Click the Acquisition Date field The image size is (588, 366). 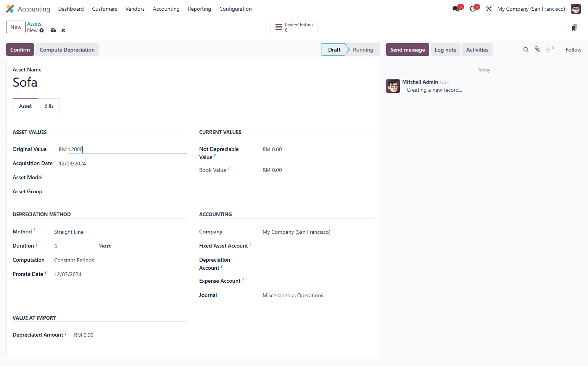coord(122,164)
